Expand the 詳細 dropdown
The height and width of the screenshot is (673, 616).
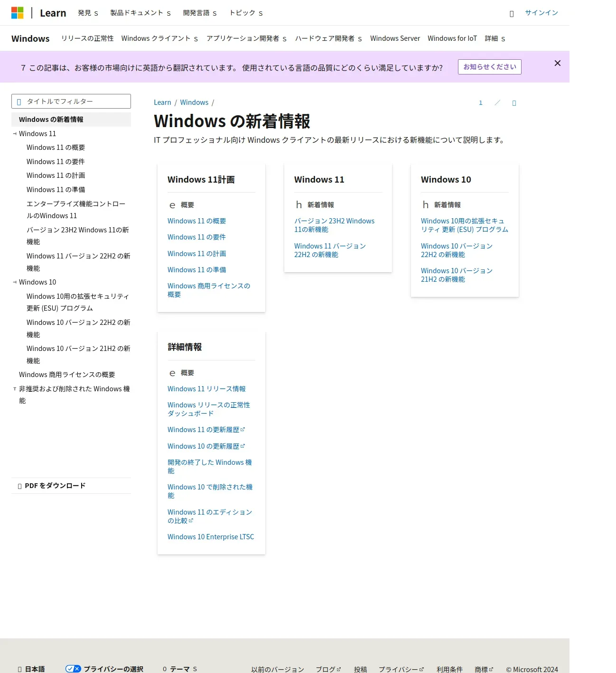[x=495, y=38]
